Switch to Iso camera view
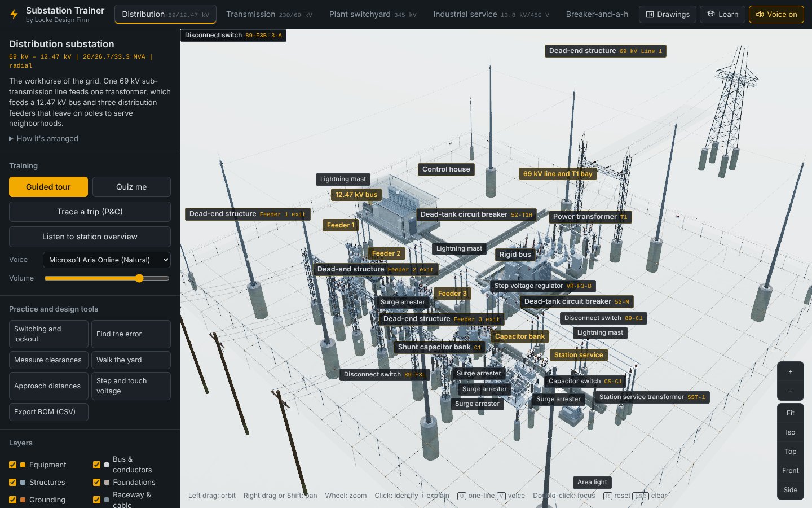 (x=791, y=432)
